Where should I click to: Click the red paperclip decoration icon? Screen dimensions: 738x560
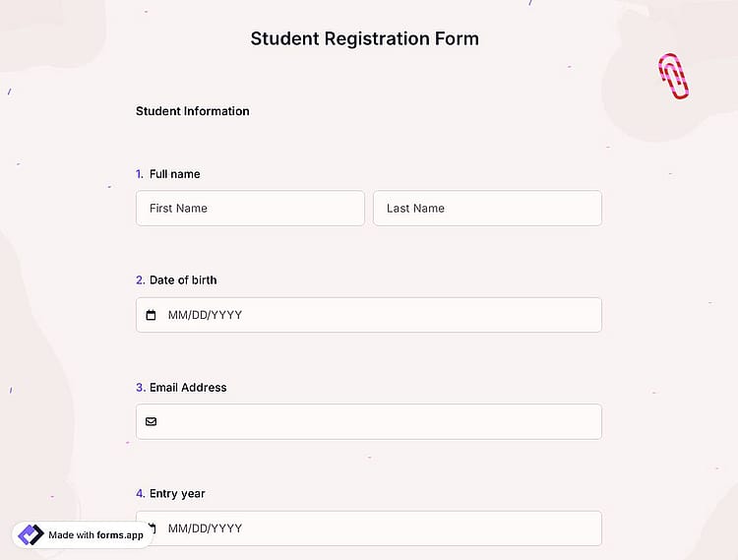[673, 76]
